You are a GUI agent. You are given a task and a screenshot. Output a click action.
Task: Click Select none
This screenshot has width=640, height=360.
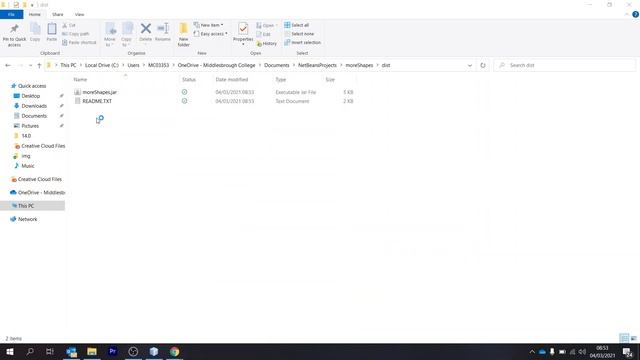299,34
